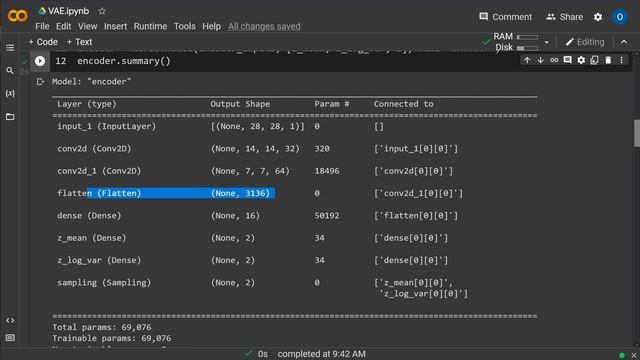This screenshot has height=360, width=640.
Task: Expand the RAM Disk runtime dropdown arrow
Action: coord(547,42)
